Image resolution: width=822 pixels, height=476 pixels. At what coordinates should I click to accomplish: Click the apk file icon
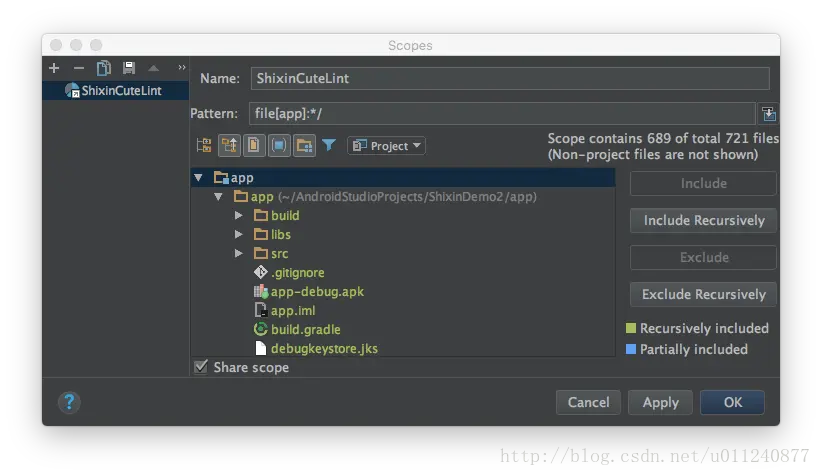tap(261, 291)
